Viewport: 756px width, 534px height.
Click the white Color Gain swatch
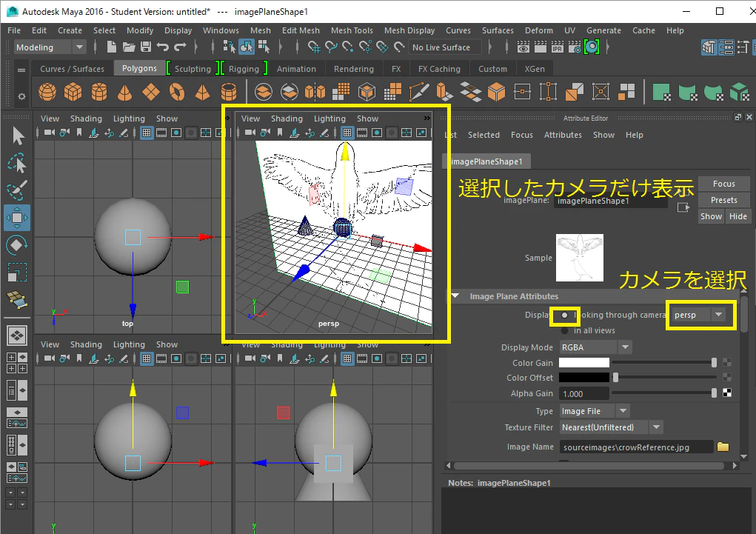pos(584,363)
